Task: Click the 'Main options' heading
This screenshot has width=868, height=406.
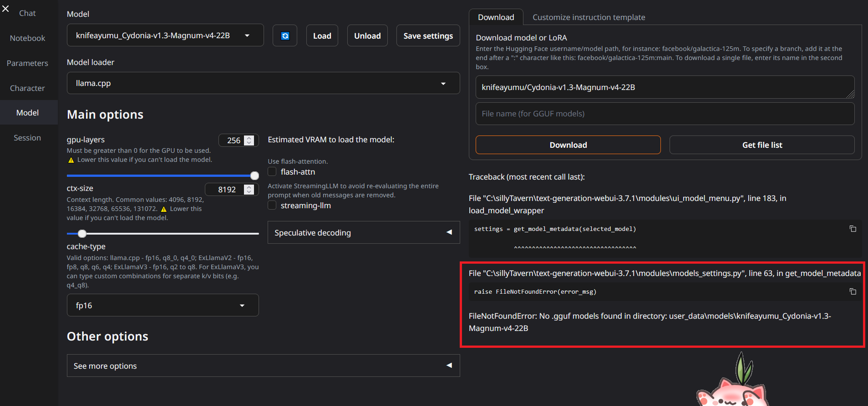Action: [105, 115]
